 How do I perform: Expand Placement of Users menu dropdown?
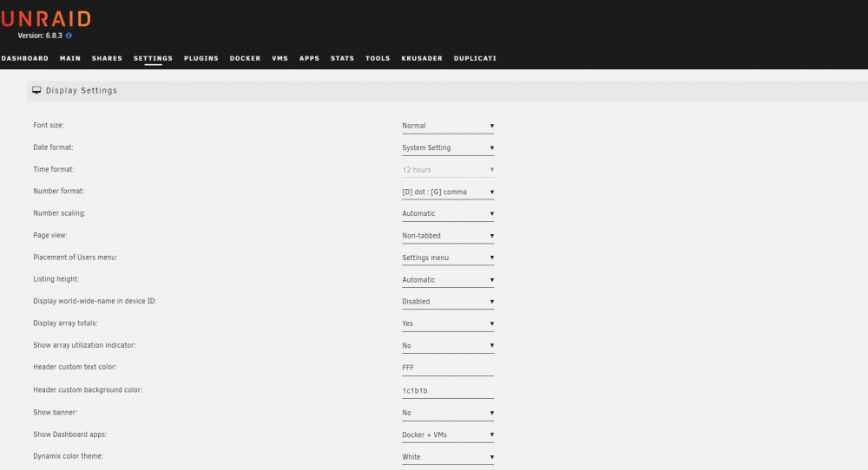[x=448, y=258]
